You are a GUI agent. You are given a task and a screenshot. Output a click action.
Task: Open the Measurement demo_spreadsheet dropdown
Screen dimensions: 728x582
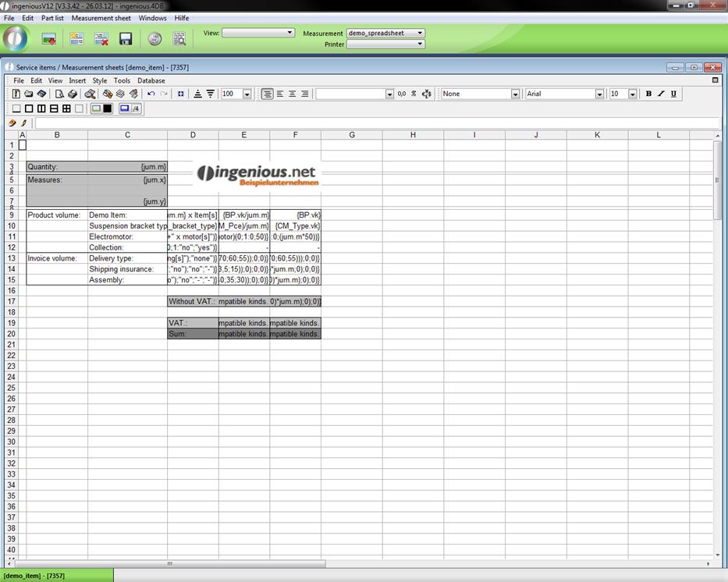[x=420, y=33]
